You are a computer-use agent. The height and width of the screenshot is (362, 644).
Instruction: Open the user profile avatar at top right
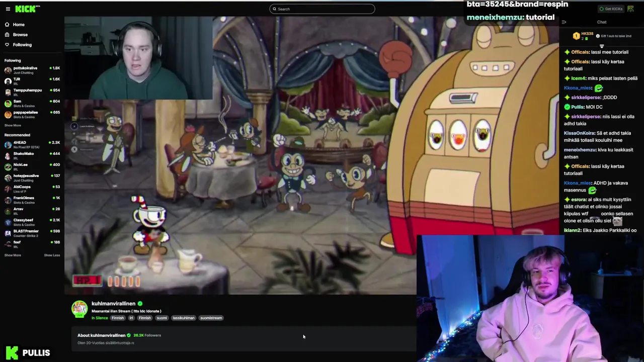click(630, 9)
